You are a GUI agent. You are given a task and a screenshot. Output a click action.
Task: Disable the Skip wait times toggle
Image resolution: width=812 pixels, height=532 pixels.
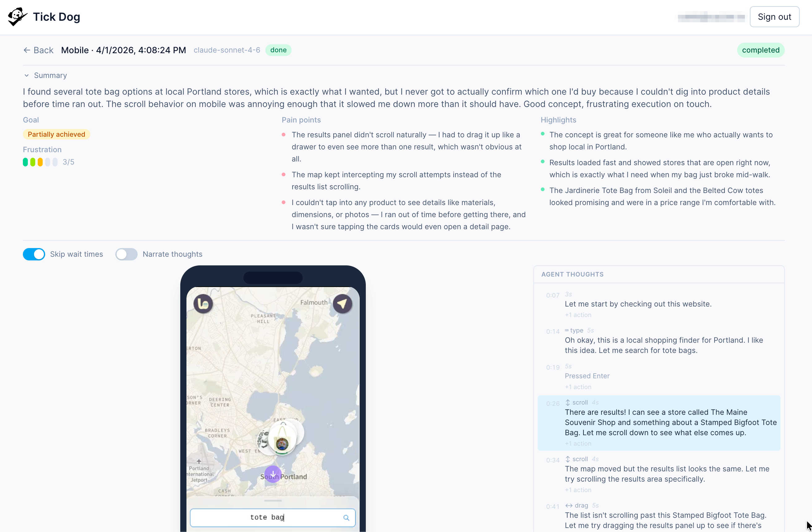[34, 254]
